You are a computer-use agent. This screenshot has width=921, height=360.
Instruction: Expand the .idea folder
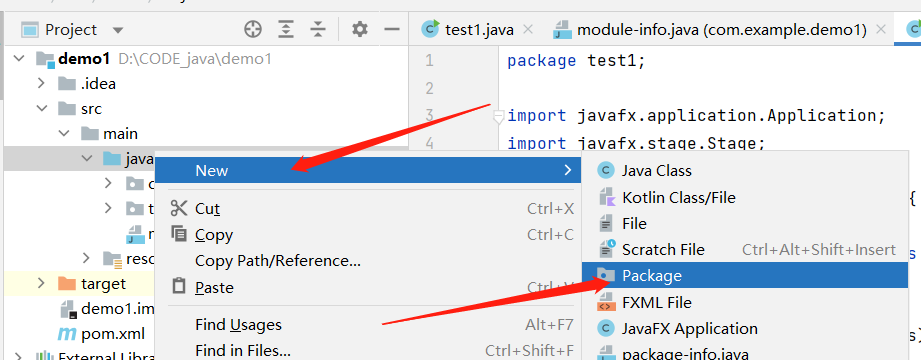(x=41, y=83)
